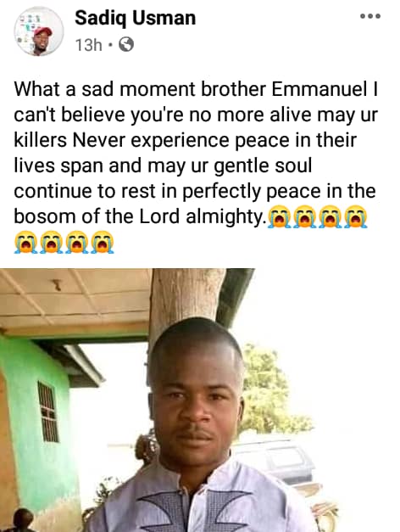Screen dimensions: 400x532
Task: Click the last crying emoji on the first emoji row
Action: pyautogui.click(x=356, y=217)
